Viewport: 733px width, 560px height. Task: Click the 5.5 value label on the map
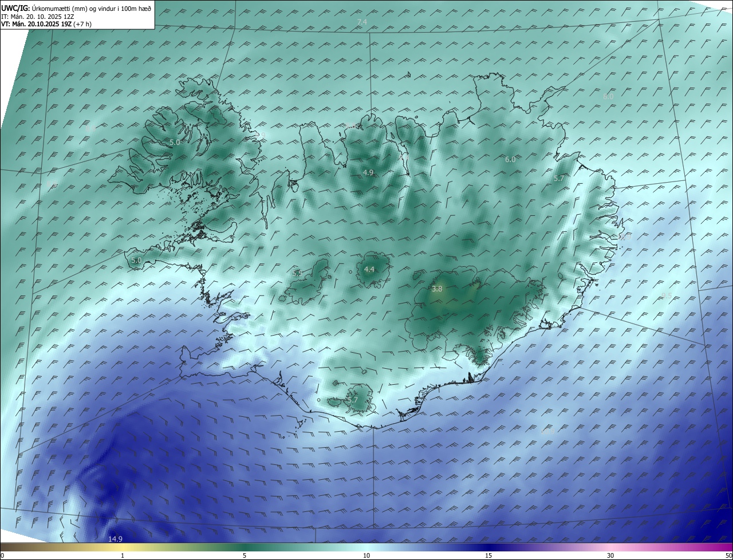pyautogui.click(x=297, y=274)
